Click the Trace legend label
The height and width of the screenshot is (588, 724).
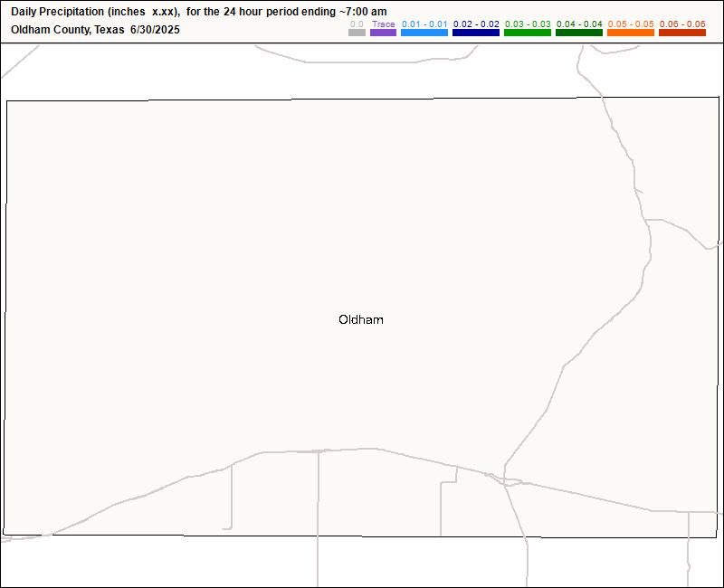pos(384,24)
